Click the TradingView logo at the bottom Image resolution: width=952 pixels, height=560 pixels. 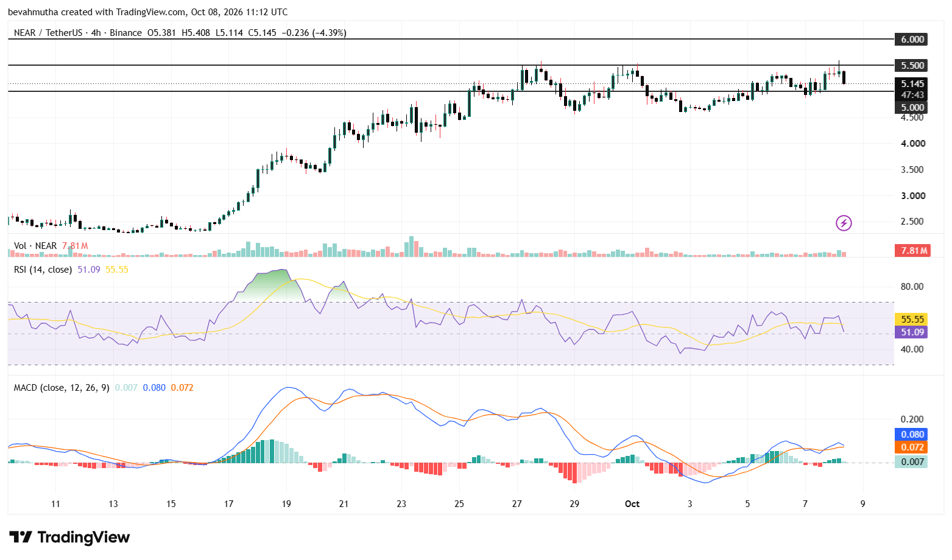[x=69, y=537]
